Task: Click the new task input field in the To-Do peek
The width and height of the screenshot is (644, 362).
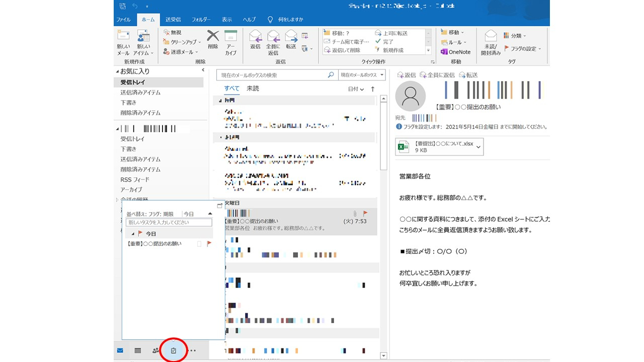Action: click(168, 222)
